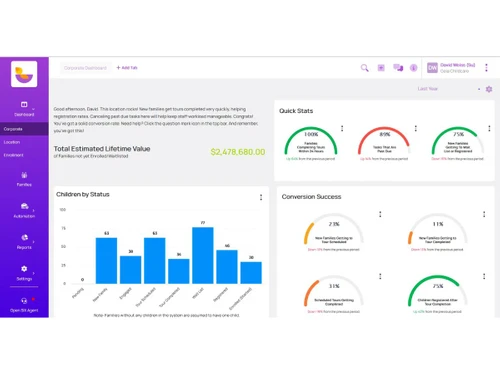
Task: Click the Quick Stats heading
Action: tap(296, 111)
